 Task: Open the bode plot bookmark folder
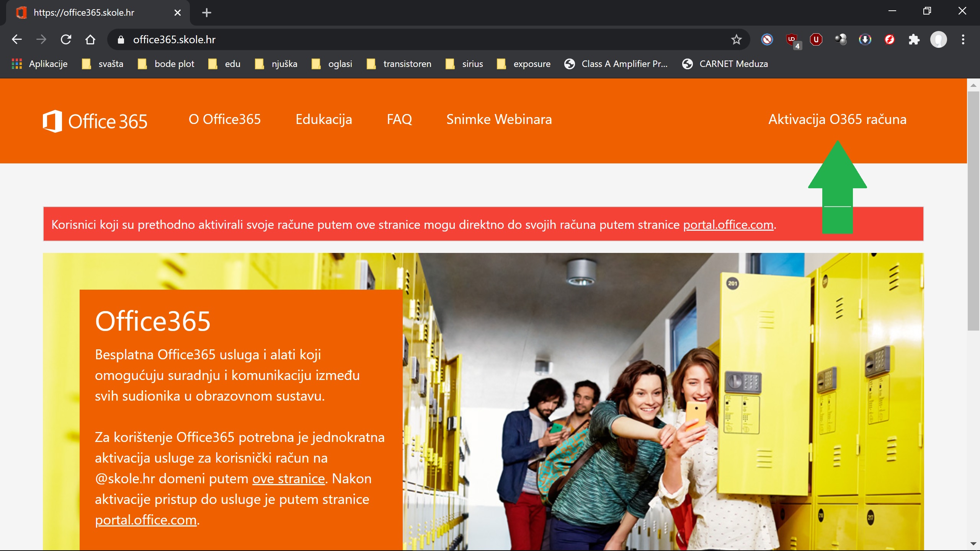(x=166, y=64)
